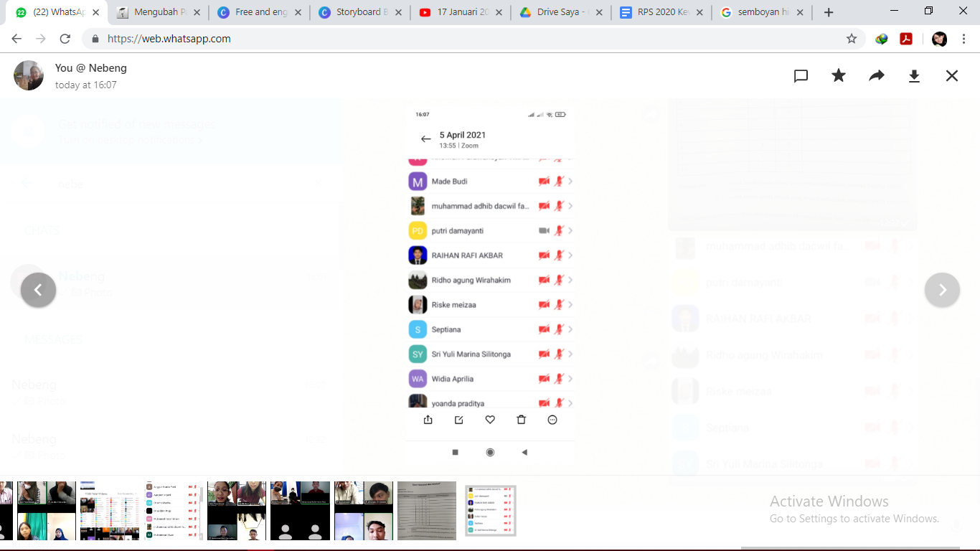980x551 pixels.
Task: View site info via the padlock icon
Action: pyautogui.click(x=95, y=39)
